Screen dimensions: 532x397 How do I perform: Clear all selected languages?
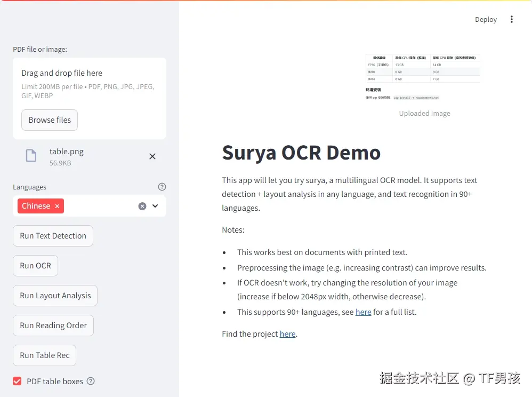click(x=142, y=206)
